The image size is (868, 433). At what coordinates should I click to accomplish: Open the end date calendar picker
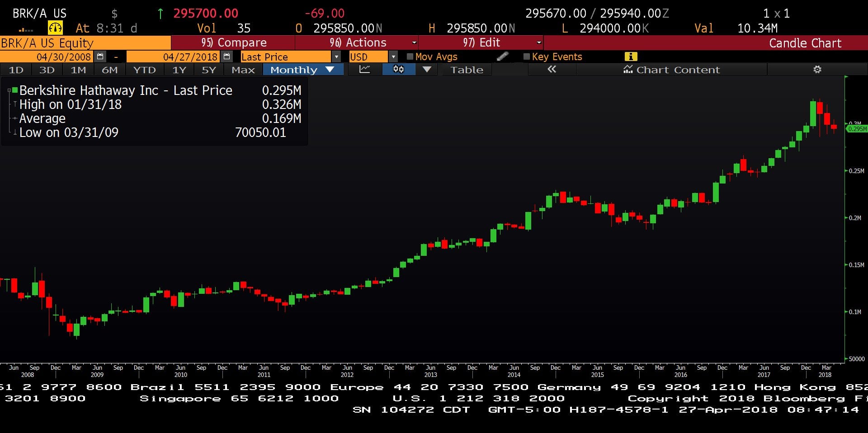click(227, 56)
